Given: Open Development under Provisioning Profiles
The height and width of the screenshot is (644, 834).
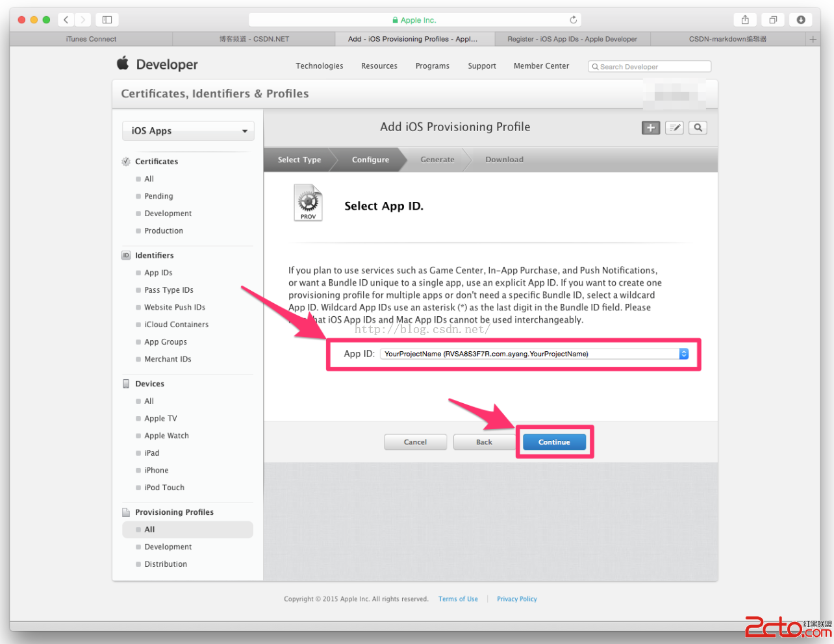Looking at the screenshot, I should click(x=168, y=547).
